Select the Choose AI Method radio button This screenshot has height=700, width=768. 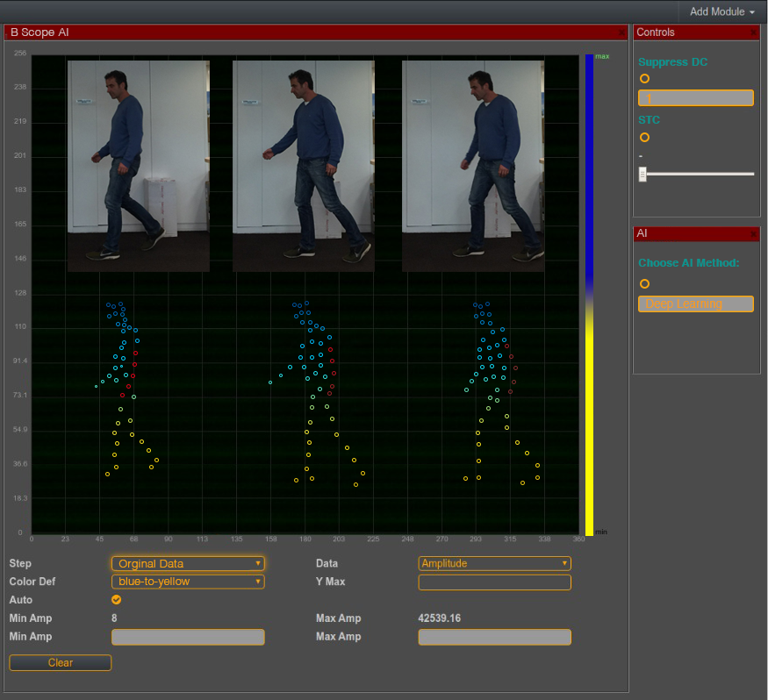click(x=644, y=283)
